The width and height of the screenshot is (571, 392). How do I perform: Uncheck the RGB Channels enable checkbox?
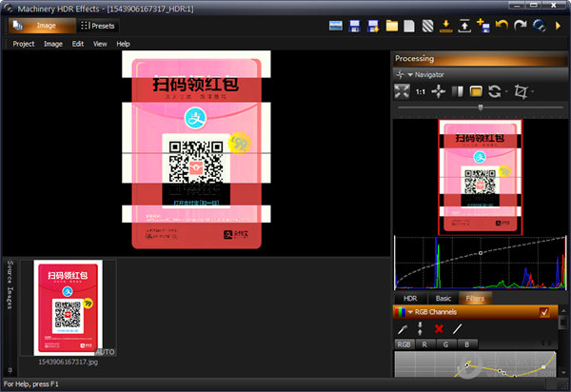coord(544,312)
